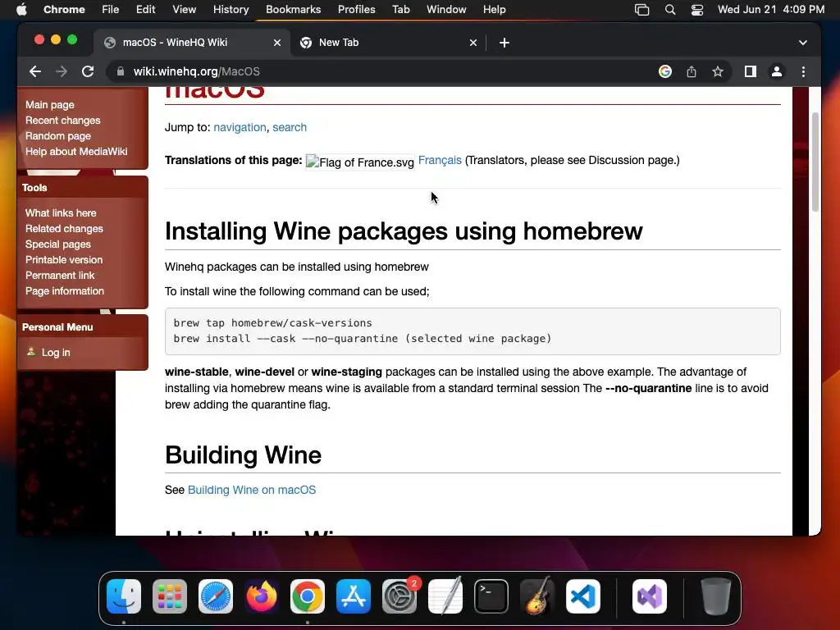The image size is (840, 630).
Task: Open the Chrome profile menu
Action: [x=776, y=71]
